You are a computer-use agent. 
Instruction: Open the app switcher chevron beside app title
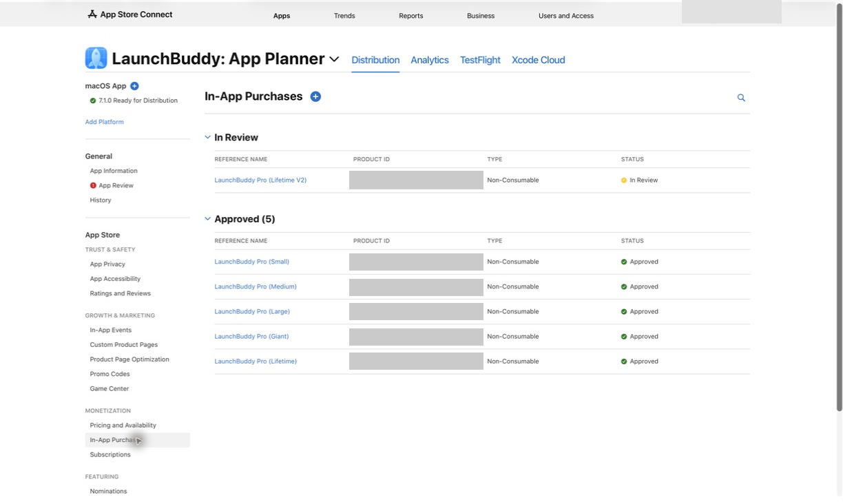click(334, 59)
